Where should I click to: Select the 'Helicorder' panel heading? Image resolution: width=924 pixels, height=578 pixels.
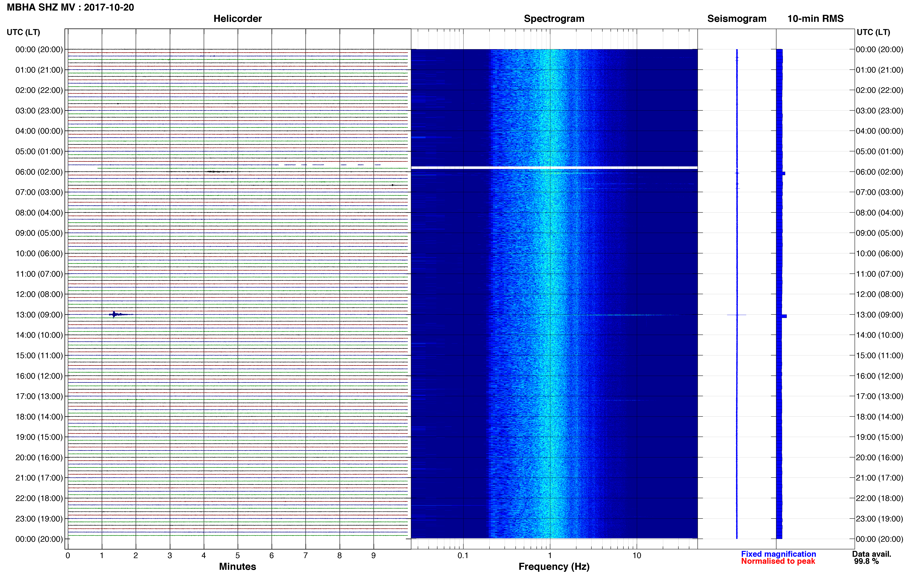[x=237, y=19]
